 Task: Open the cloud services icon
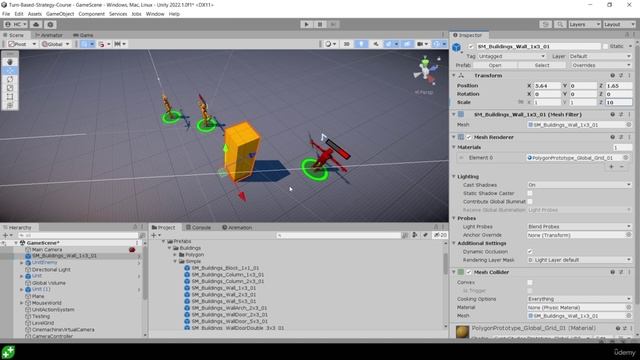[x=36, y=24]
